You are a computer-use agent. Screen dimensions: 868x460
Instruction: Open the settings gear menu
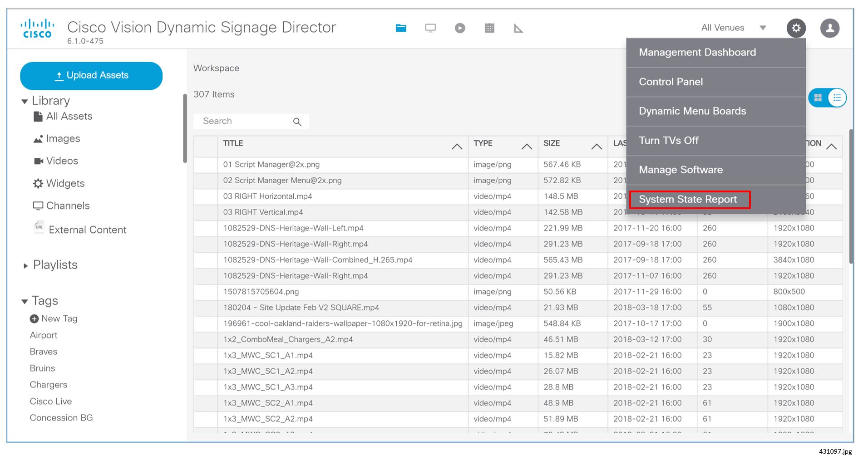click(x=796, y=28)
